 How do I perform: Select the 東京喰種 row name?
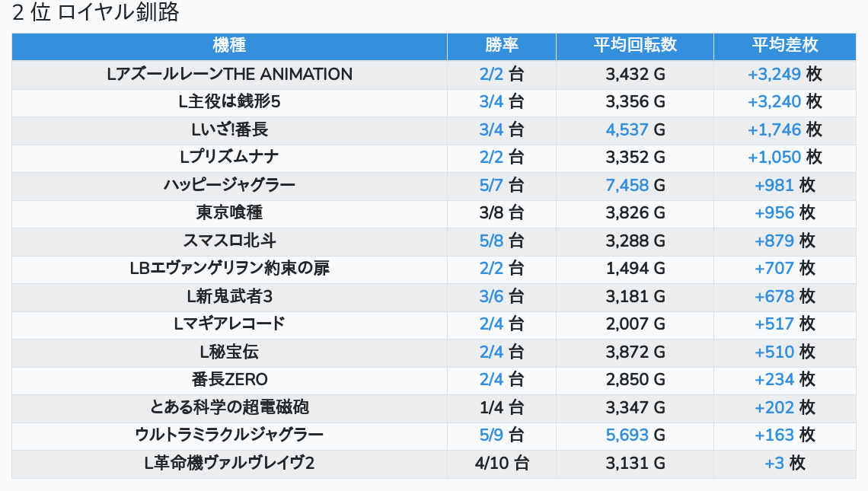[x=229, y=213]
